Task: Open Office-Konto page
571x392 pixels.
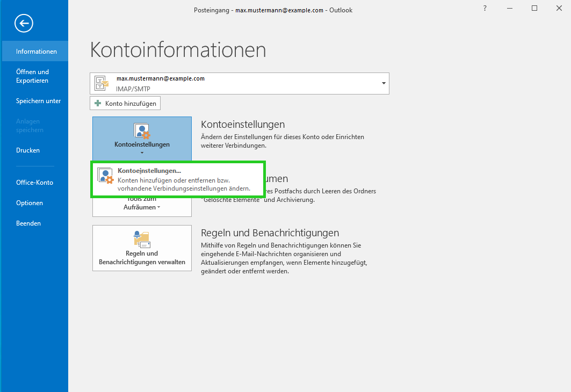Action: coord(35,183)
